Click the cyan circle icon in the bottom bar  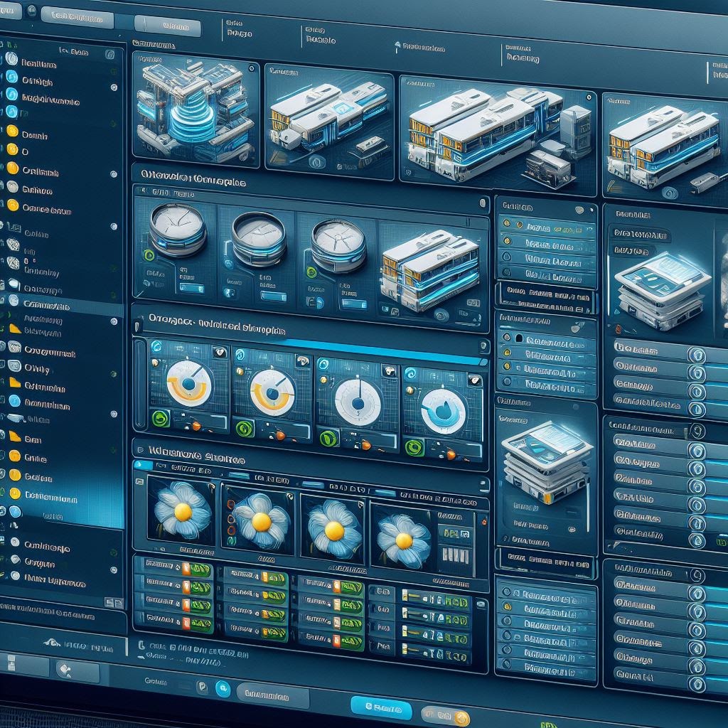pos(223,688)
